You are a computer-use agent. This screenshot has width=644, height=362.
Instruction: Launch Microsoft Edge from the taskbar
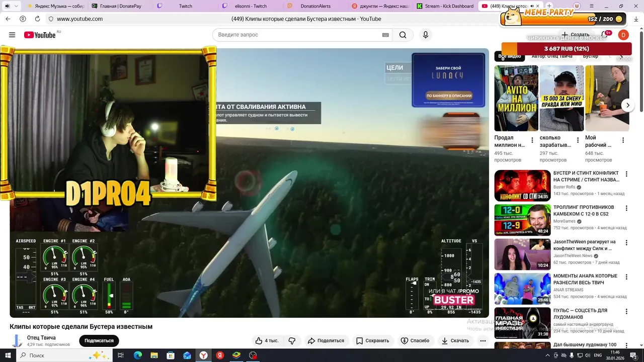(x=138, y=355)
